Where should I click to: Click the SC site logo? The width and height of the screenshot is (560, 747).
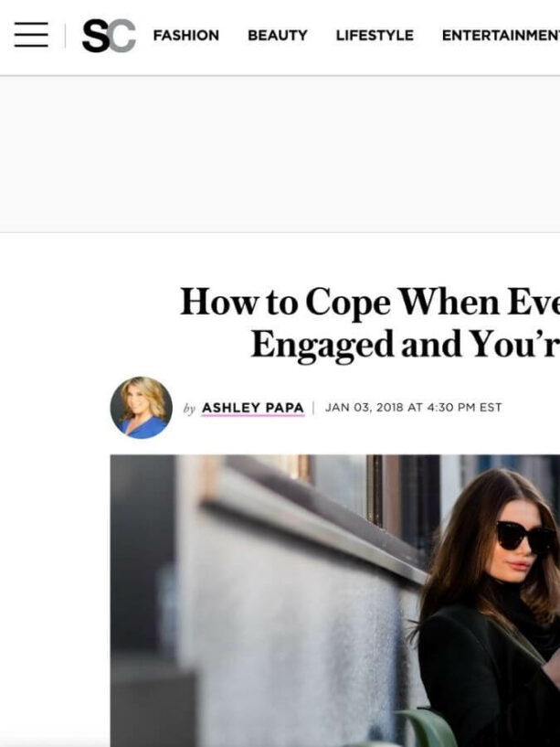point(109,36)
